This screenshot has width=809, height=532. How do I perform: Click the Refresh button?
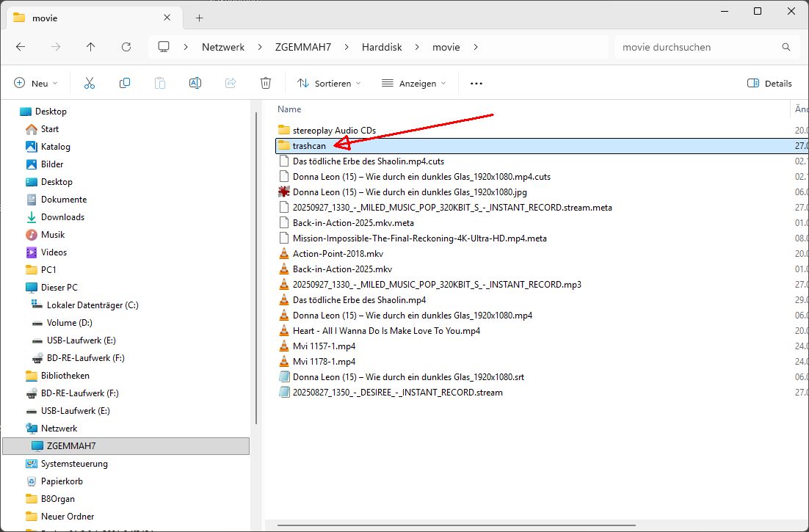pyautogui.click(x=126, y=47)
